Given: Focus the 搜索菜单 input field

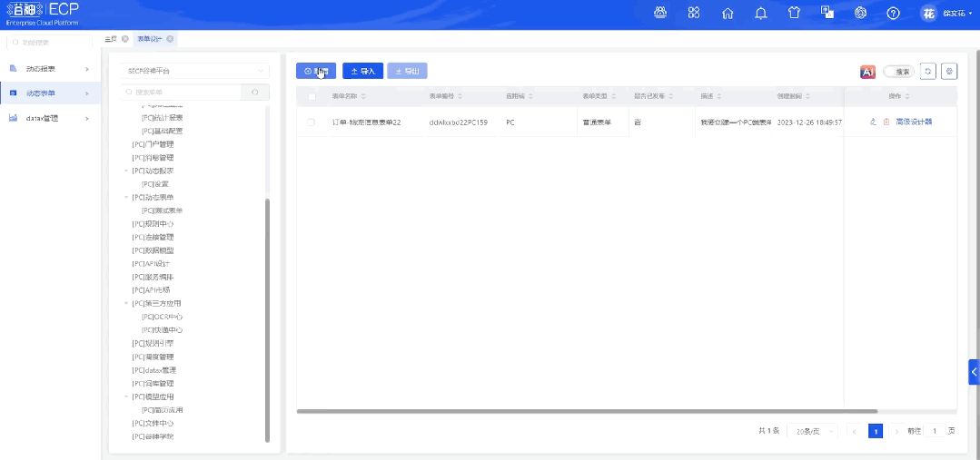Looking at the screenshot, I should [182, 93].
